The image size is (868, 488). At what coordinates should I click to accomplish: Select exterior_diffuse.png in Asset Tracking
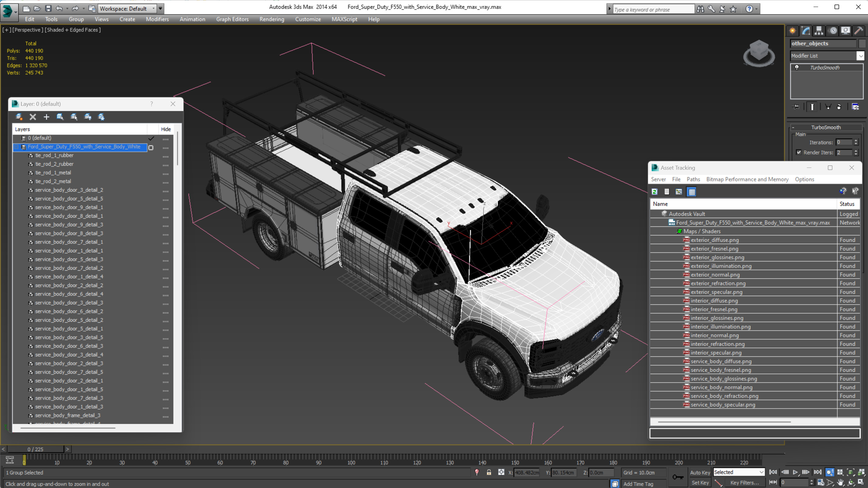[714, 240]
